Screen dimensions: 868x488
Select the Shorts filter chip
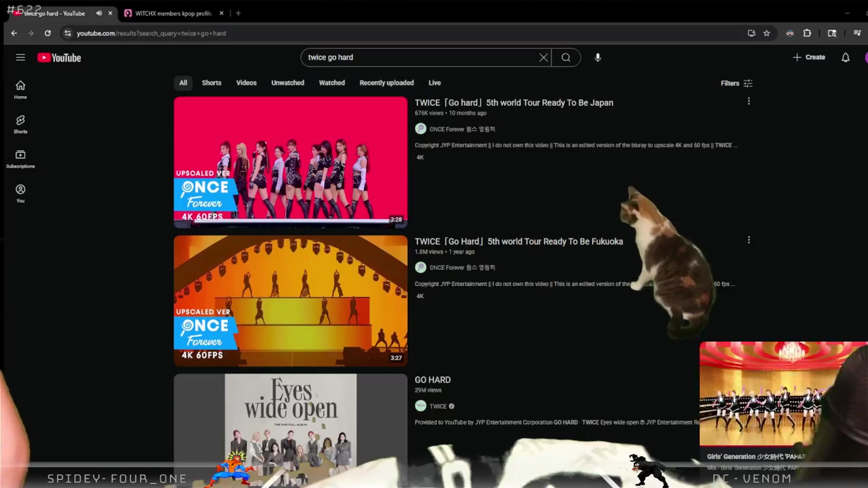point(212,83)
